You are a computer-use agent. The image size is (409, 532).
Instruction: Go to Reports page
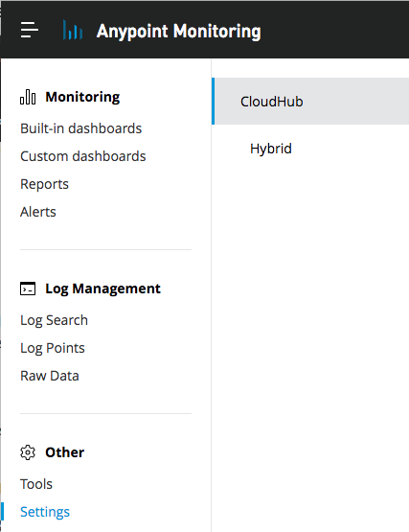44,184
